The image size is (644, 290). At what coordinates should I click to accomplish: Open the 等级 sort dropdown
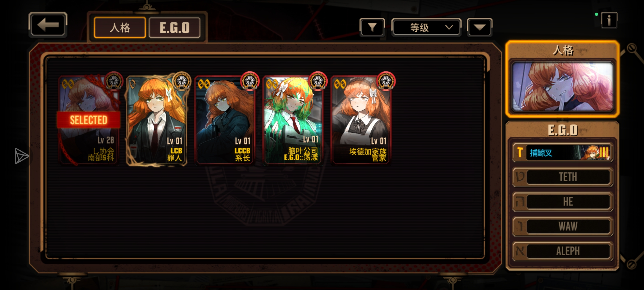tap(426, 27)
